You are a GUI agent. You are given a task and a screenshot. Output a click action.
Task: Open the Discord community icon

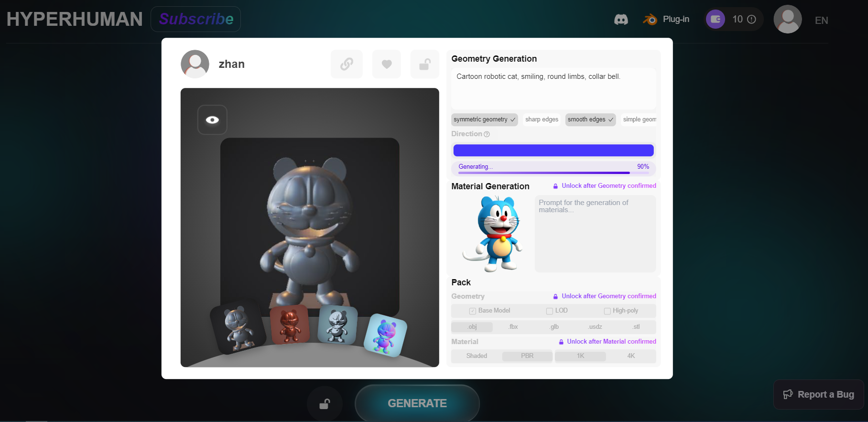[621, 20]
